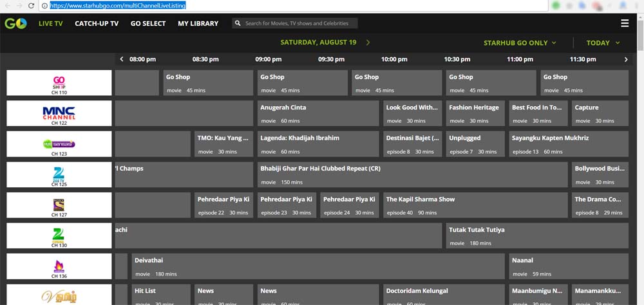Focus the movies and shows search field
Image resolution: width=644 pixels, height=305 pixels.
(295, 23)
